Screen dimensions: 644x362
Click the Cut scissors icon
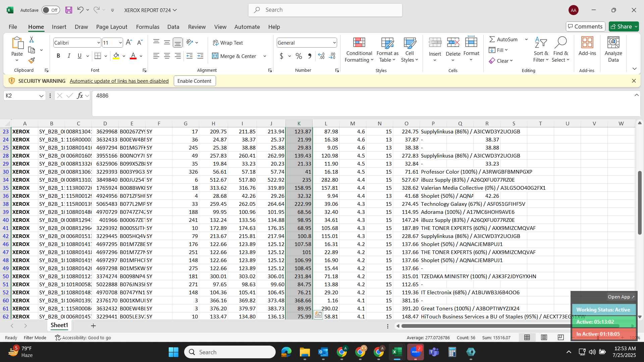pyautogui.click(x=32, y=40)
